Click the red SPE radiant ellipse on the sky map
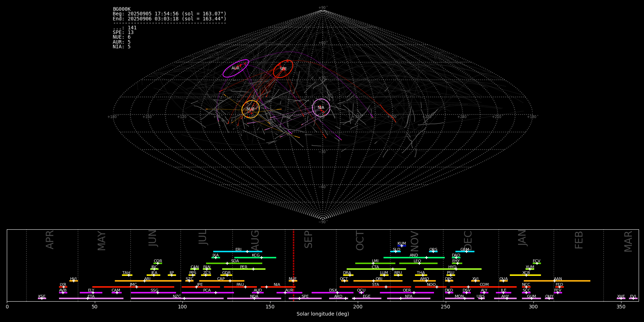 click(283, 69)
